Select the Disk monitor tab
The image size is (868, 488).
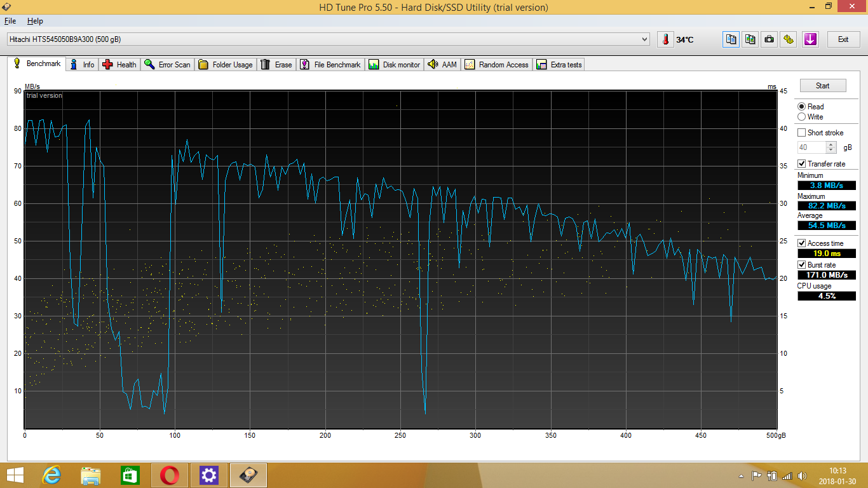pos(394,65)
